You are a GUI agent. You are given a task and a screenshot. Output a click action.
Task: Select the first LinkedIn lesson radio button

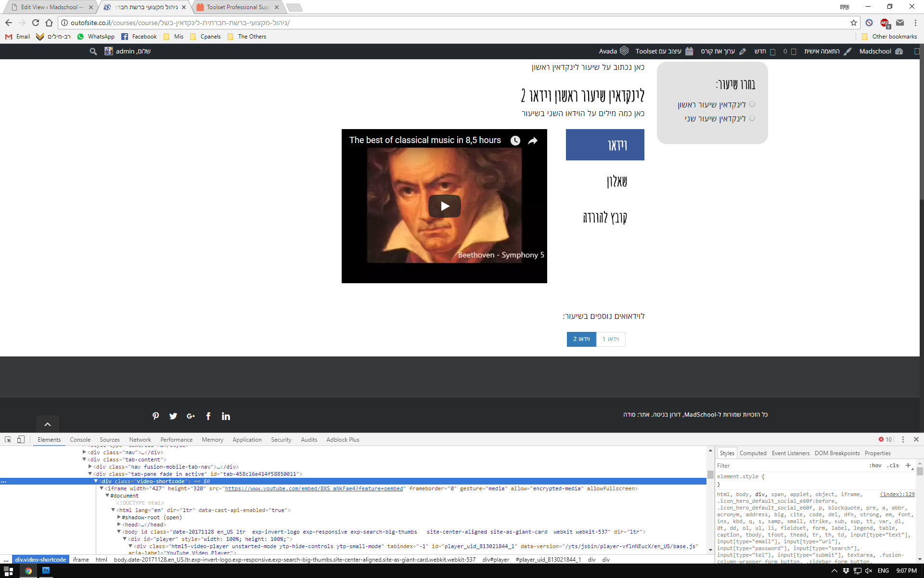click(x=752, y=104)
